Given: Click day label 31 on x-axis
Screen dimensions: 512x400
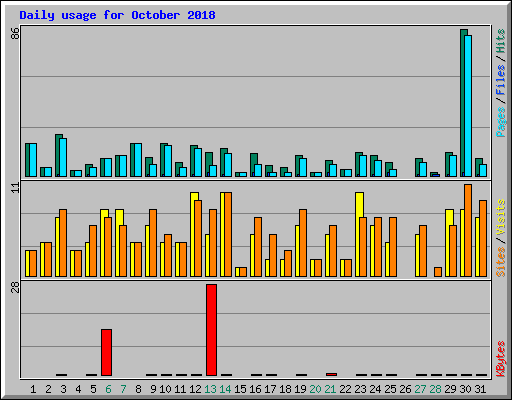Looking at the screenshot, I should pyautogui.click(x=480, y=389).
